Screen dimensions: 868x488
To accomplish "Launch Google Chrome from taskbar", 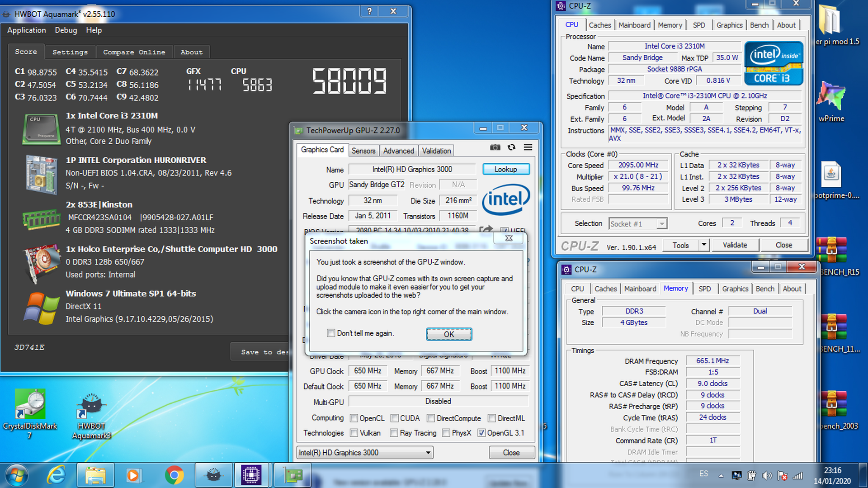I will pos(174,475).
